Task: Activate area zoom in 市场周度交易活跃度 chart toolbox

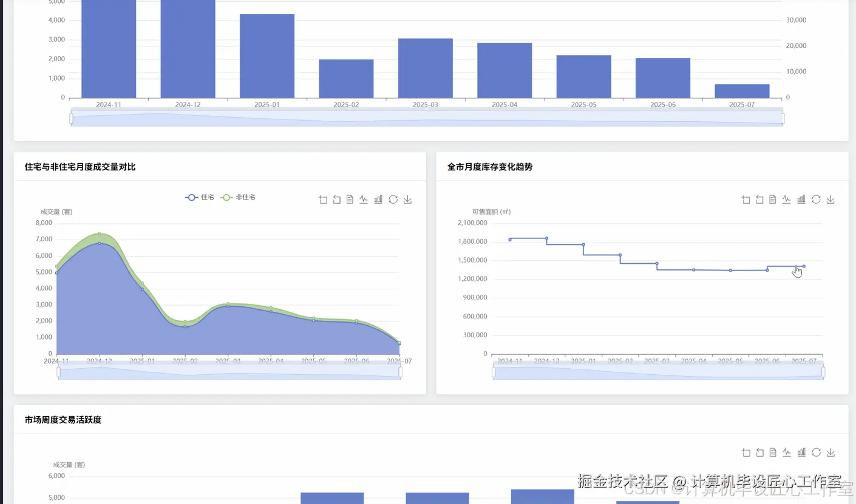Action: point(746,452)
